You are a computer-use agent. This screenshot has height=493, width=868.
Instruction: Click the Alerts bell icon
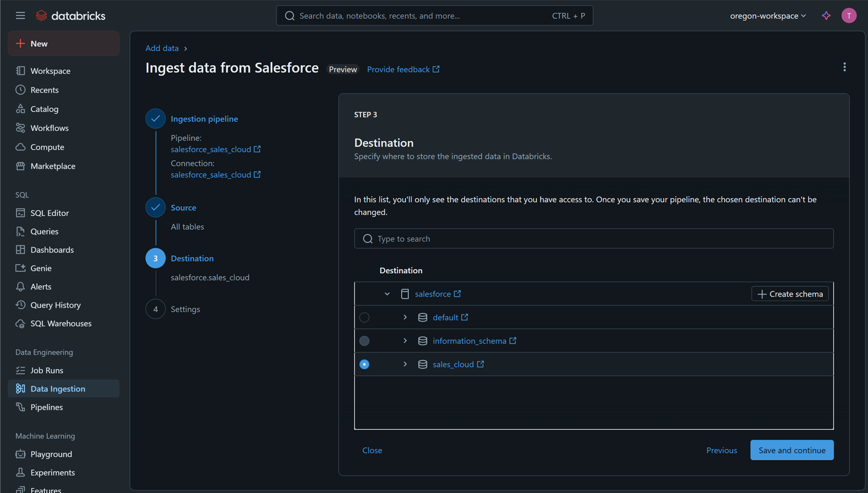pos(20,286)
